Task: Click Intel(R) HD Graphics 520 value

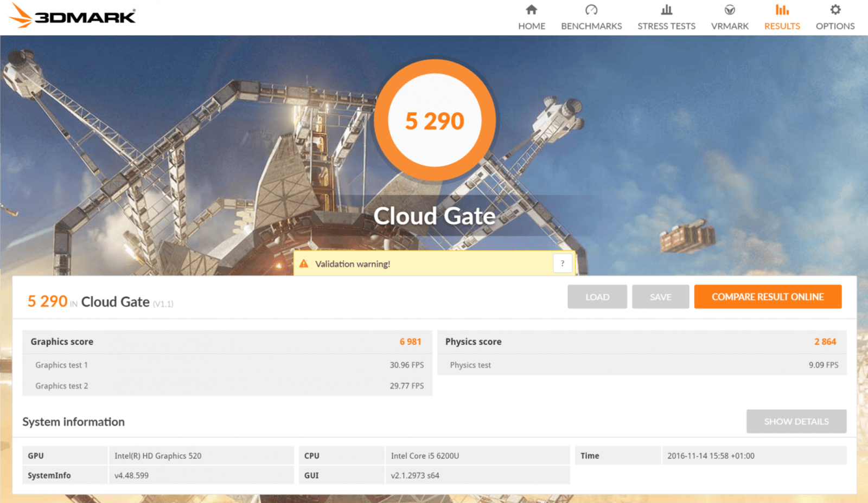Action: (x=158, y=456)
